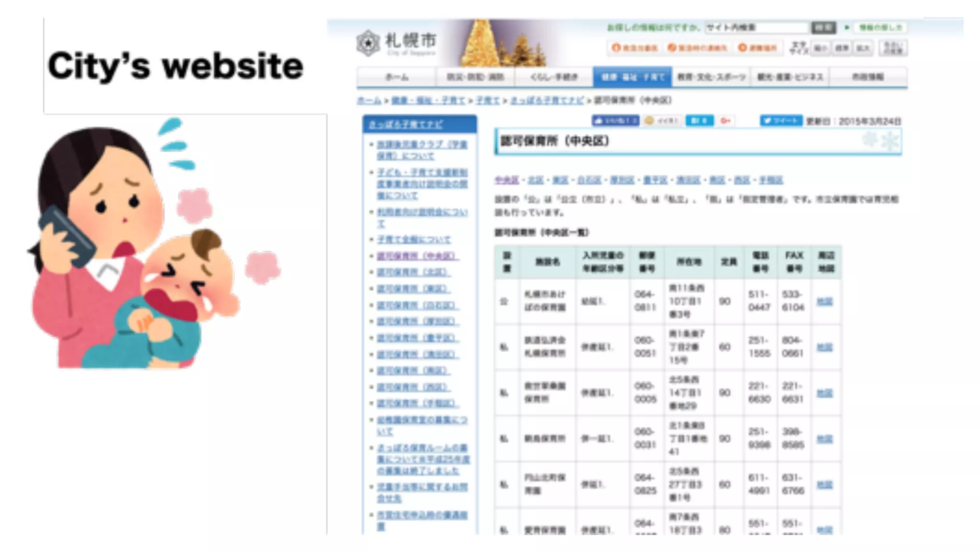Click the dark site search button
Viewport: 980px width, 551px height.
pyautogui.click(x=823, y=27)
